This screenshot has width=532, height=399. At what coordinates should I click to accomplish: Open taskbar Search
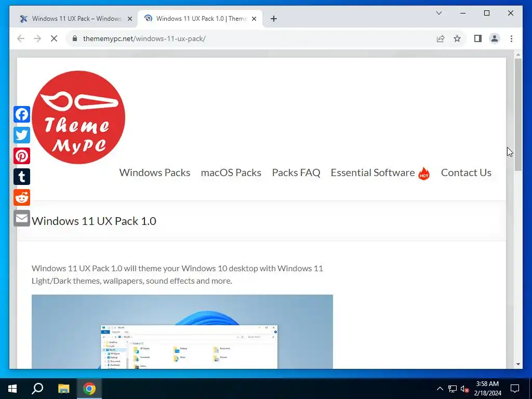[37, 389]
